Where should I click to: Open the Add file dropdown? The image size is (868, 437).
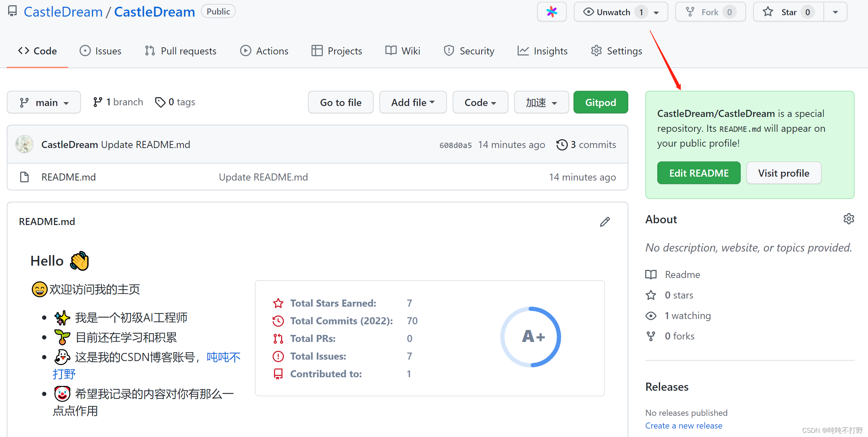[413, 102]
